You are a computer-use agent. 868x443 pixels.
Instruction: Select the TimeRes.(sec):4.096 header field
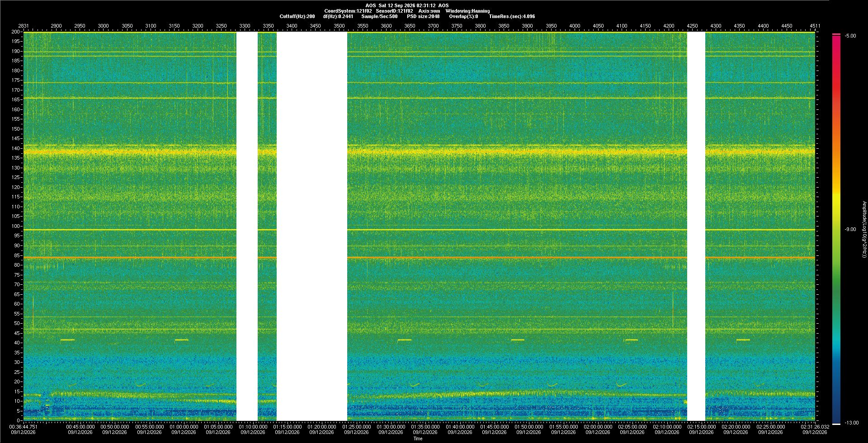point(512,16)
